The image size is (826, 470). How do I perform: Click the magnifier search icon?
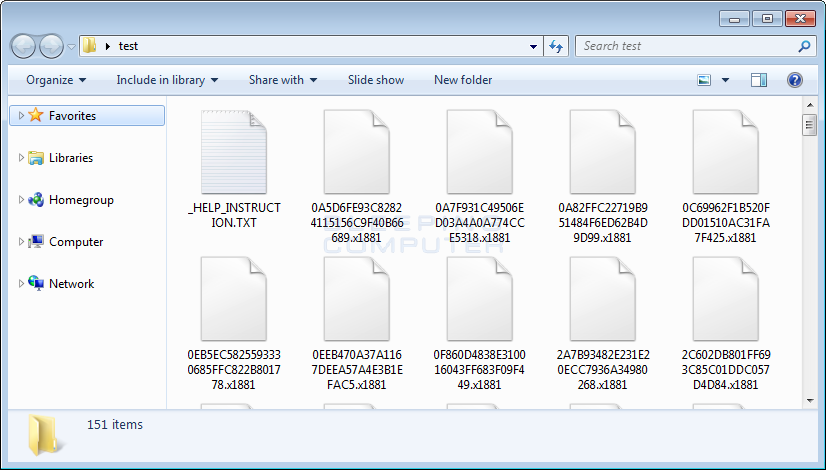coord(804,46)
